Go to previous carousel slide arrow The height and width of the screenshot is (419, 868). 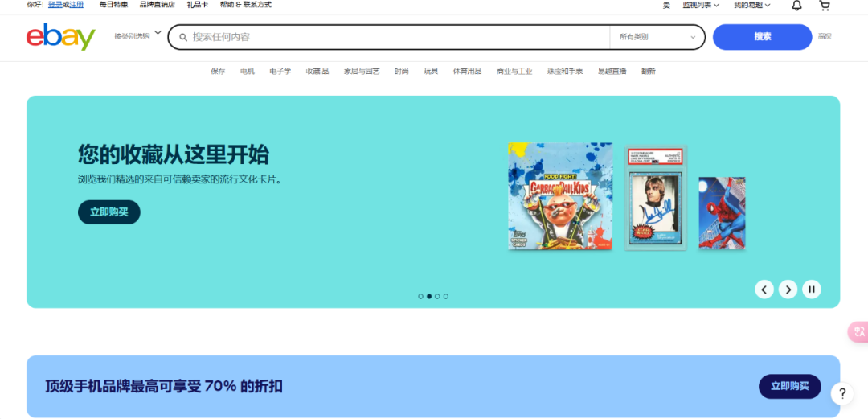[764, 290]
